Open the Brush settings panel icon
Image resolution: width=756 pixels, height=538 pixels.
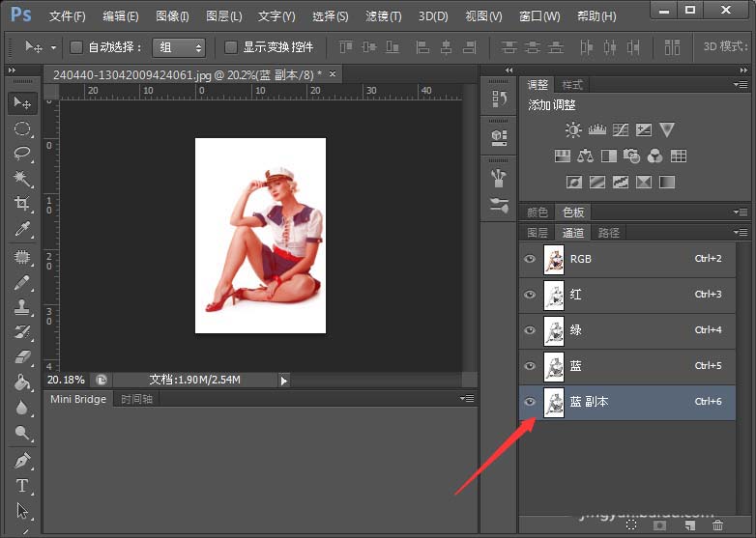pos(499,205)
